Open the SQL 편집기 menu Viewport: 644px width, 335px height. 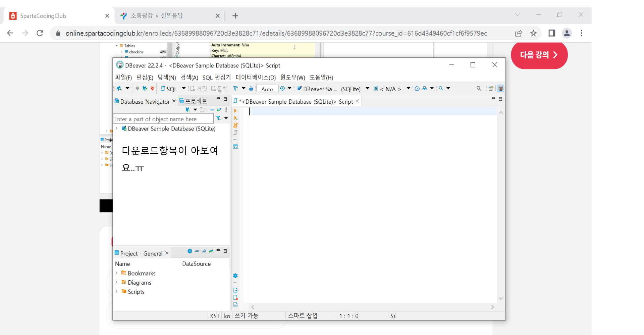coord(216,77)
